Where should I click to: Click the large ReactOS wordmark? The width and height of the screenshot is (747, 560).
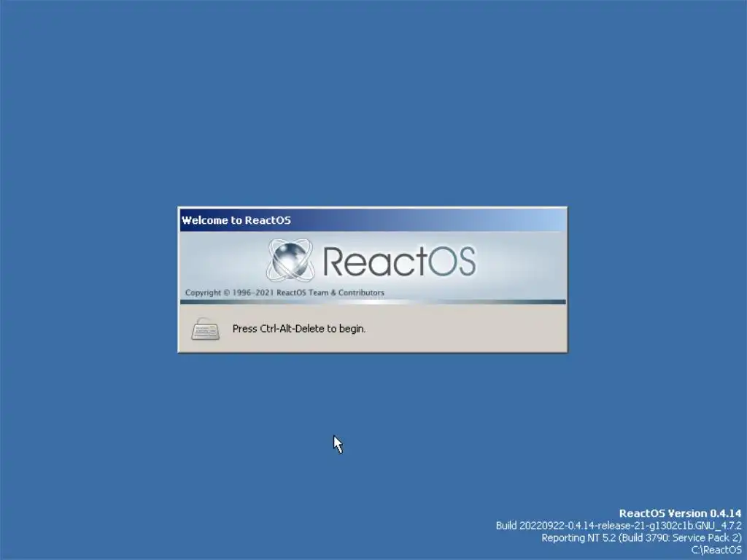click(x=399, y=261)
